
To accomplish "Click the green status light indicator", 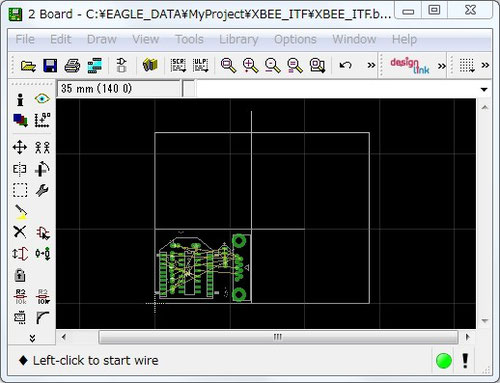I will 444,361.
